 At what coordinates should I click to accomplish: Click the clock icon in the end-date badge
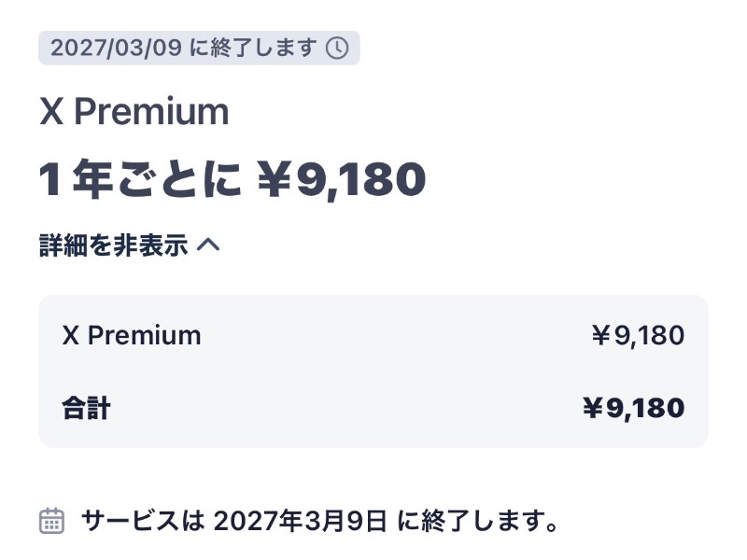[x=337, y=49]
